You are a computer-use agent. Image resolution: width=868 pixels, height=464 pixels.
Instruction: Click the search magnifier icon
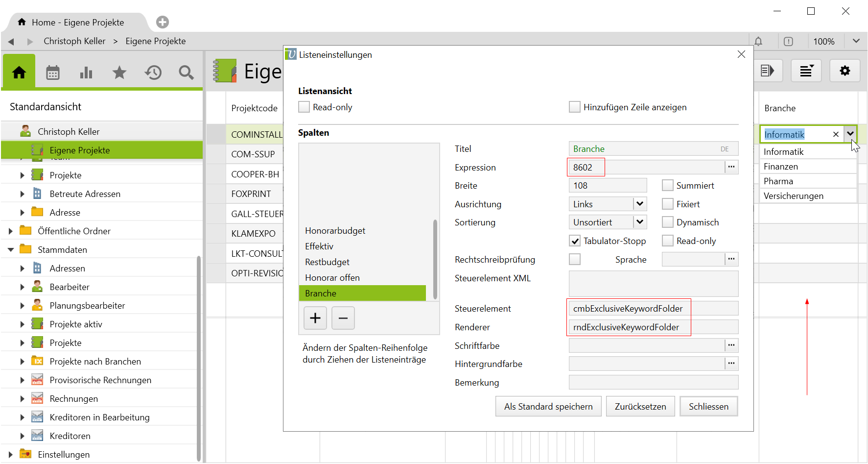click(186, 73)
